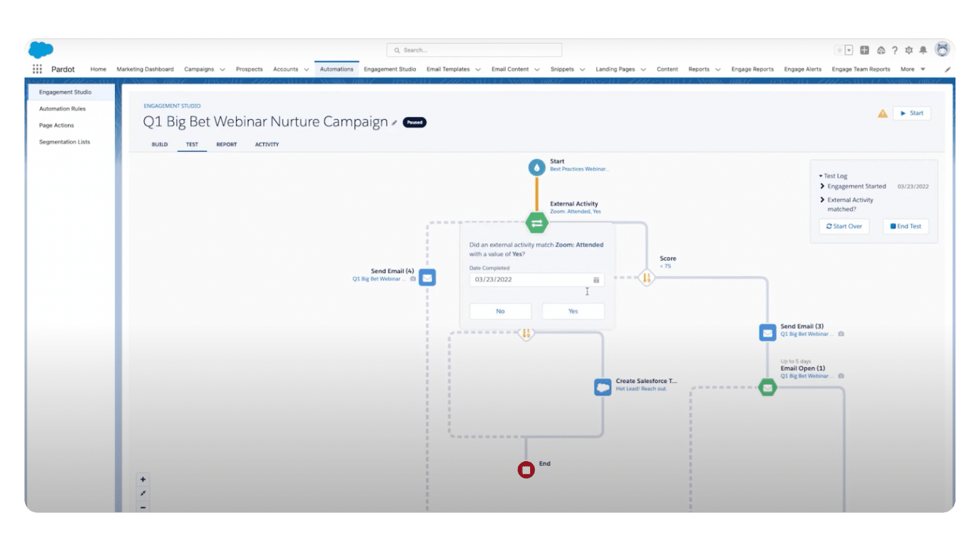The image size is (980, 551).
Task: Click the Email Open (1) green trigger node
Action: point(768,388)
